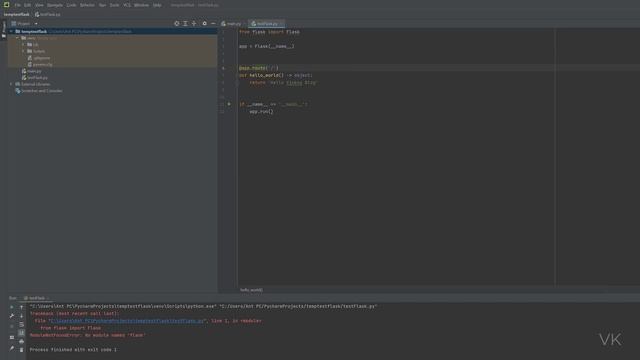
Task: Click the PyCharm logo icon in title bar
Action: point(7,5)
